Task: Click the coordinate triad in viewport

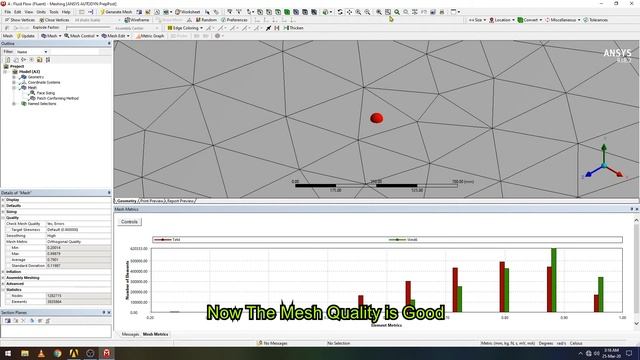Action: tap(604, 160)
